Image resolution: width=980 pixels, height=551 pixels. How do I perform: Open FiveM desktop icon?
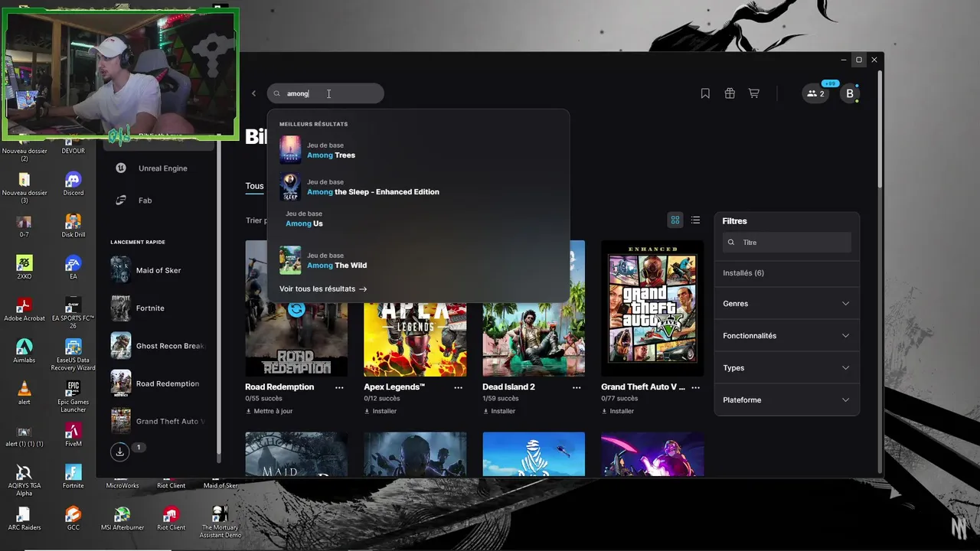[73, 435]
